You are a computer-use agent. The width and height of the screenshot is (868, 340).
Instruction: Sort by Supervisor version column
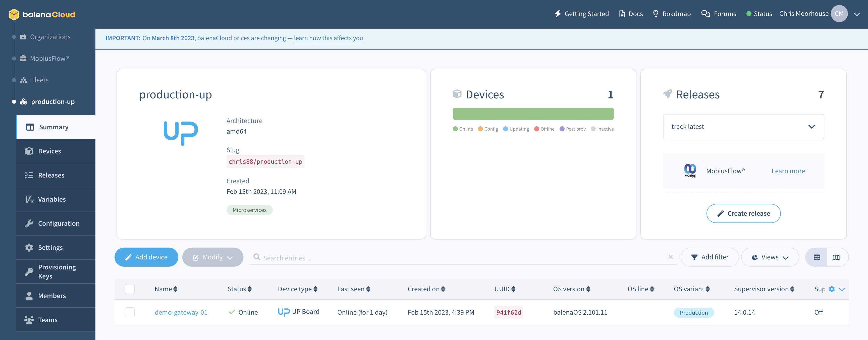(x=764, y=289)
